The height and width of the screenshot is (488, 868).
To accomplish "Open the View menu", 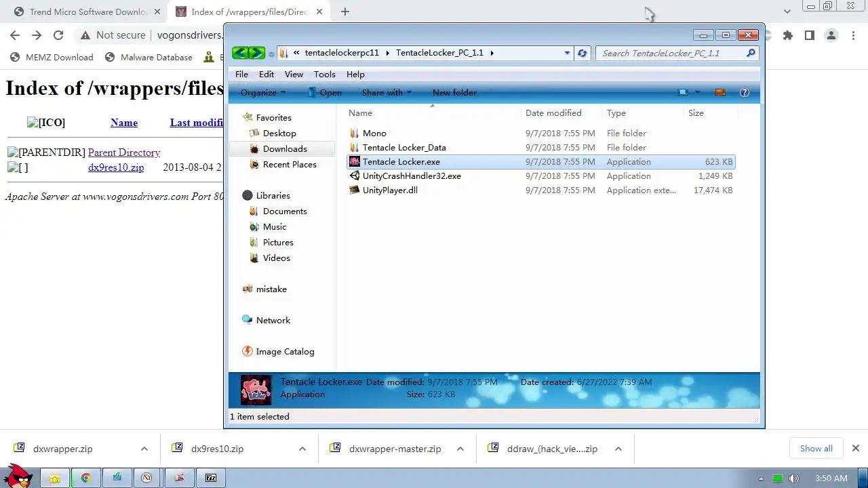I will [x=294, y=74].
